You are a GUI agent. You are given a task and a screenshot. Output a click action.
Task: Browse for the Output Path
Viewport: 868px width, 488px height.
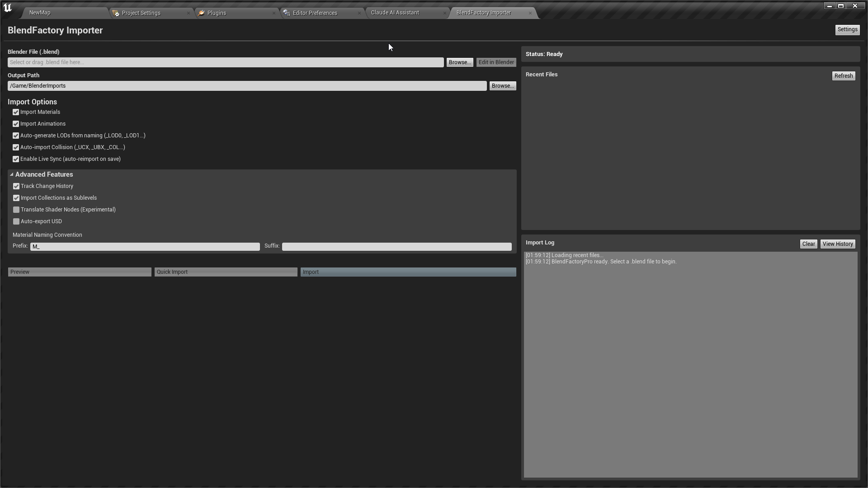click(x=503, y=86)
